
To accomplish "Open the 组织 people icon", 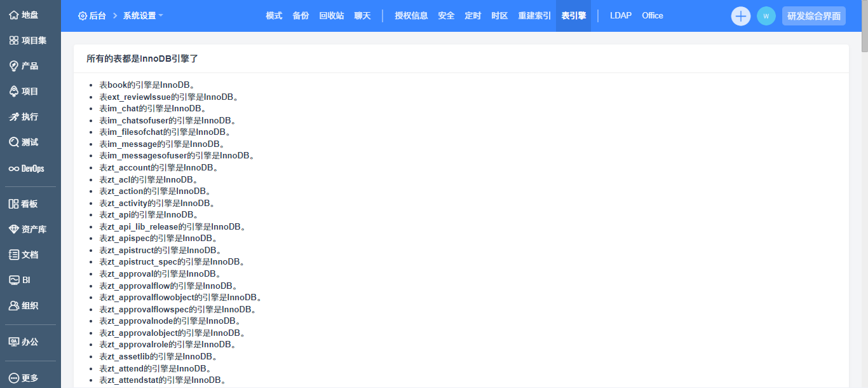I will [x=13, y=306].
